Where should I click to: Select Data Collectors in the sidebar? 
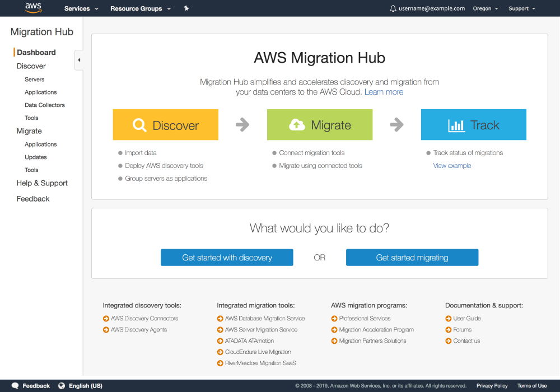[45, 105]
